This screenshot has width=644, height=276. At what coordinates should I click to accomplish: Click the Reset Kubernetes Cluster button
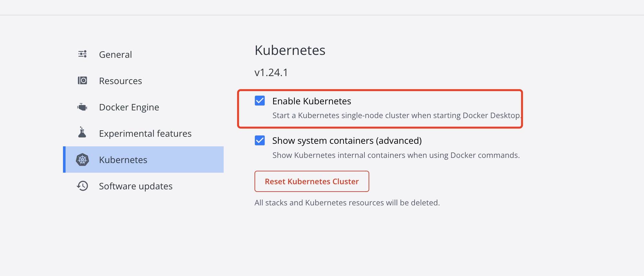(311, 181)
